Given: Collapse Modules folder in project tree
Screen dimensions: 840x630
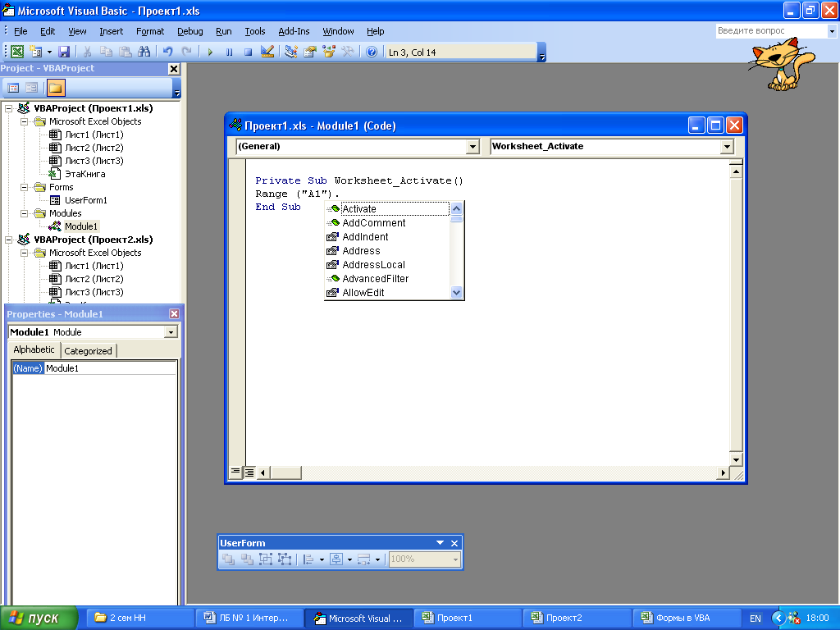Looking at the screenshot, I should pos(24,213).
